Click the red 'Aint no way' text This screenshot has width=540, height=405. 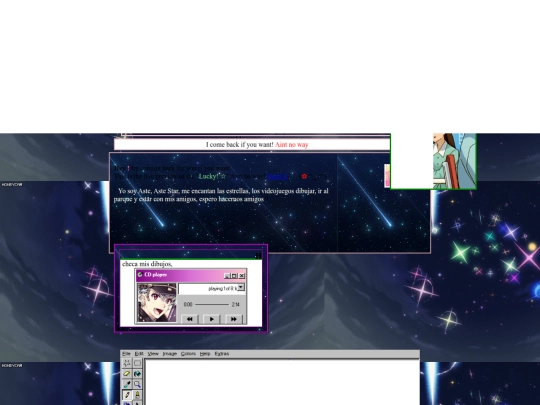pos(292,145)
